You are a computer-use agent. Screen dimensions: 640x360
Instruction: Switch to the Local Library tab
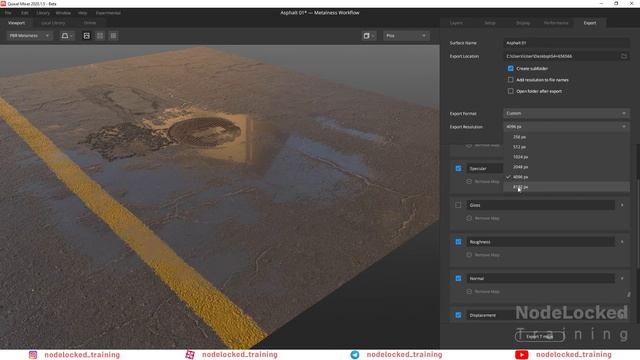(x=53, y=23)
